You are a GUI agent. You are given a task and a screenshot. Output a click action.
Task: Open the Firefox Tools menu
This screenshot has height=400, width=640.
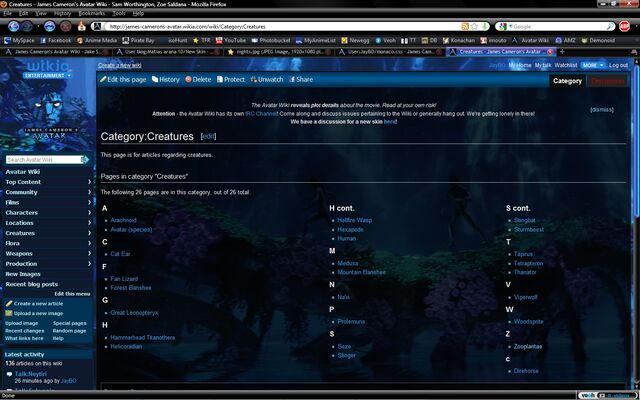click(119, 13)
